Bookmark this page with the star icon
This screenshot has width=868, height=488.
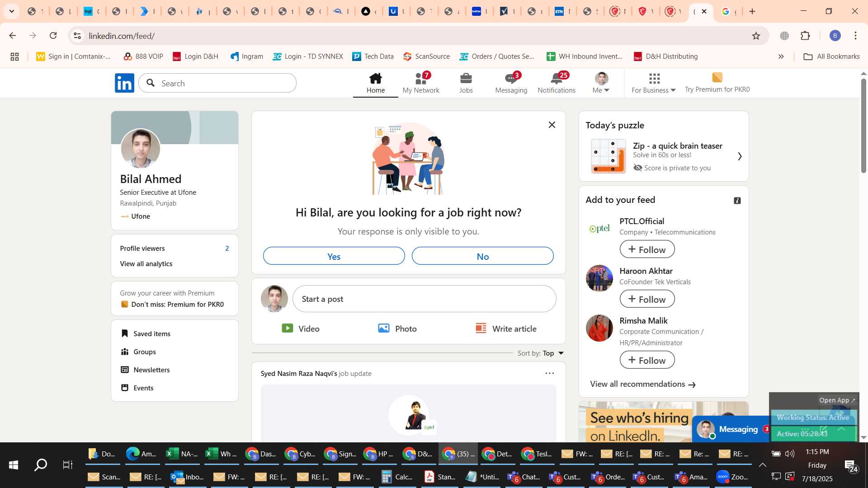[x=756, y=36]
